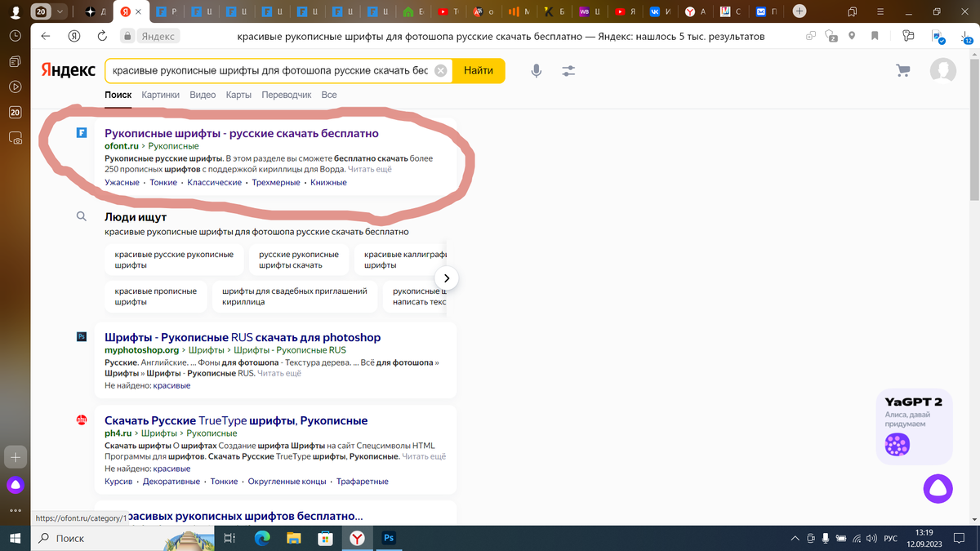The image size is (980, 551).
Task: Open the screenshot tool in the sidebar
Action: (16, 137)
